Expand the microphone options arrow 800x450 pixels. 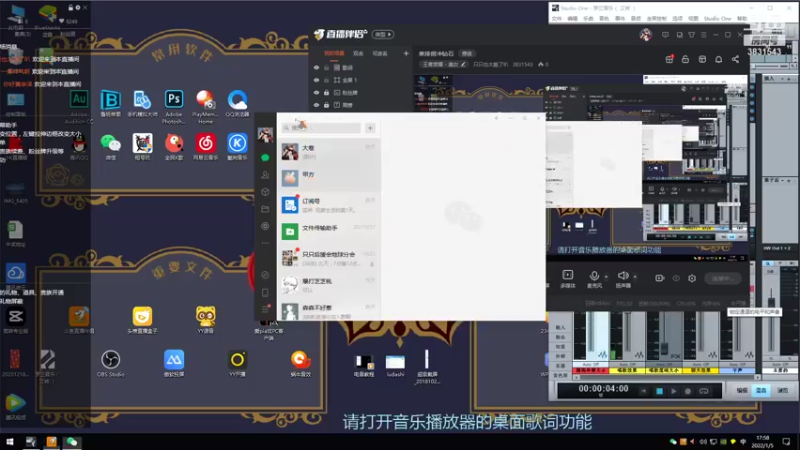click(x=606, y=277)
